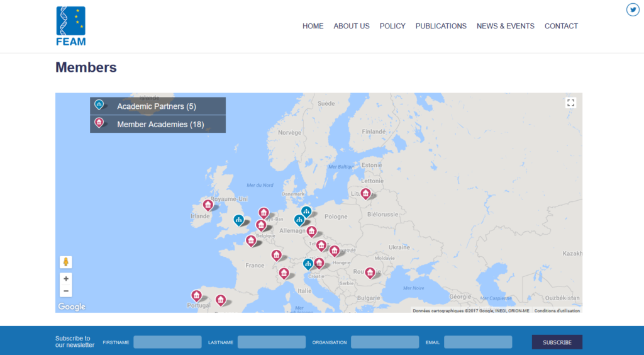
Task: Zoom in on the map
Action: (x=66, y=278)
